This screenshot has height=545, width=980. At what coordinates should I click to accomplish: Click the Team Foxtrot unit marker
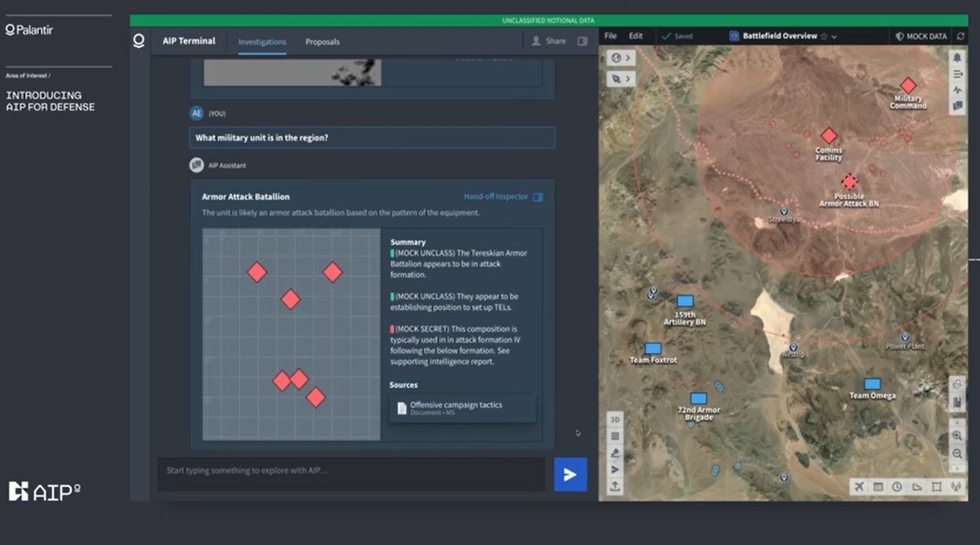click(653, 349)
